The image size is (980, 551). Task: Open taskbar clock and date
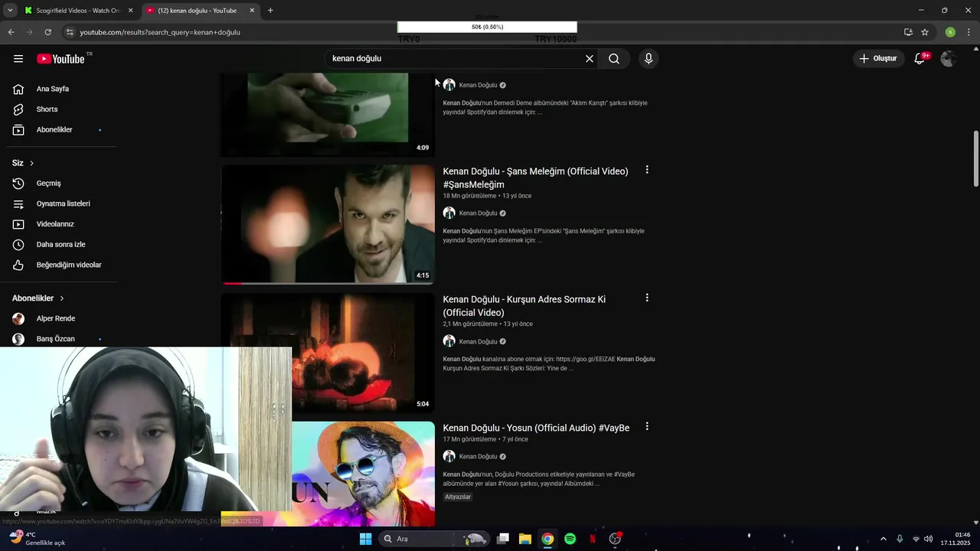click(x=955, y=539)
